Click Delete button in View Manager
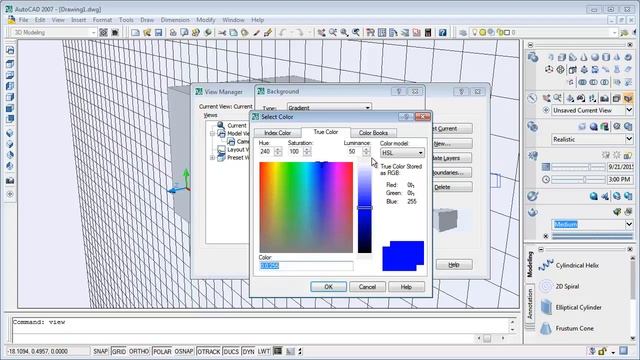Image resolution: width=640 pixels, height=360 pixels. 451,187
